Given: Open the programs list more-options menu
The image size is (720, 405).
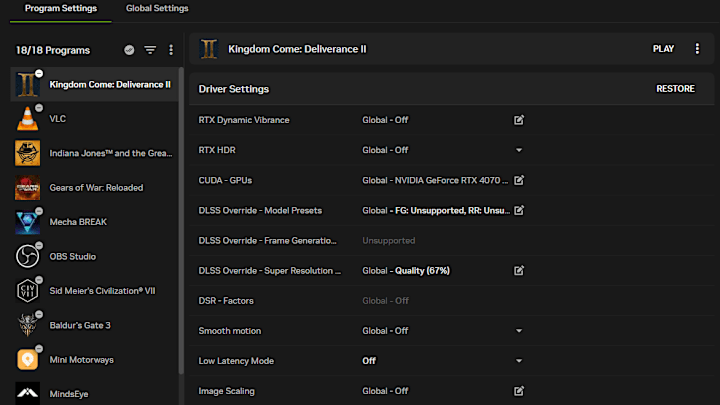Looking at the screenshot, I should pyautogui.click(x=171, y=50).
